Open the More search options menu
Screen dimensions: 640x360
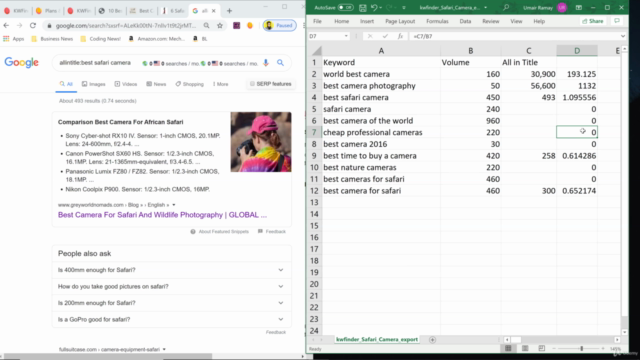pos(220,84)
